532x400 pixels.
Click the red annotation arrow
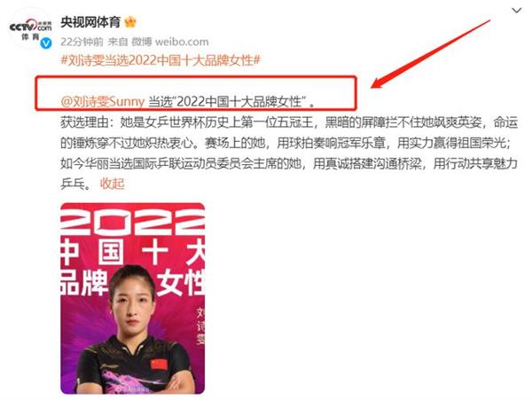click(x=430, y=54)
